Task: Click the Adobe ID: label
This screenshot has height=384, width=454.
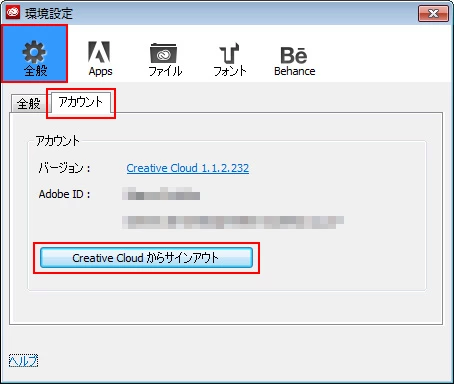Action: [x=64, y=194]
